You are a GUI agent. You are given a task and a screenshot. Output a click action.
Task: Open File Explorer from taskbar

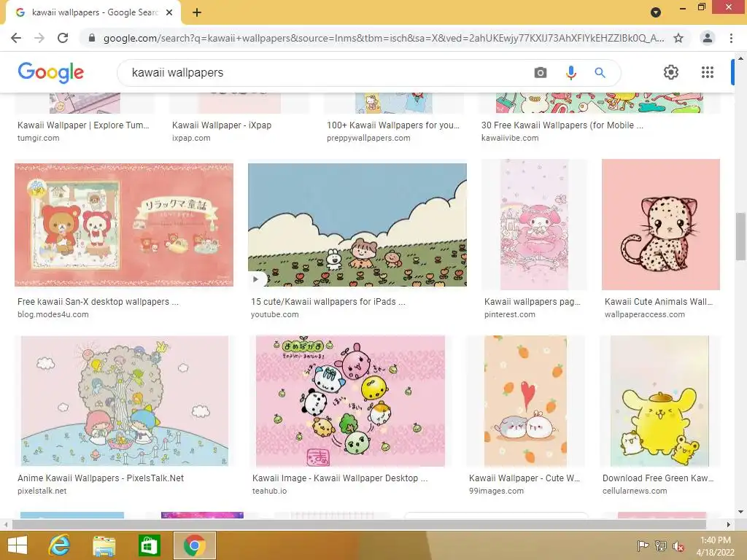(104, 545)
